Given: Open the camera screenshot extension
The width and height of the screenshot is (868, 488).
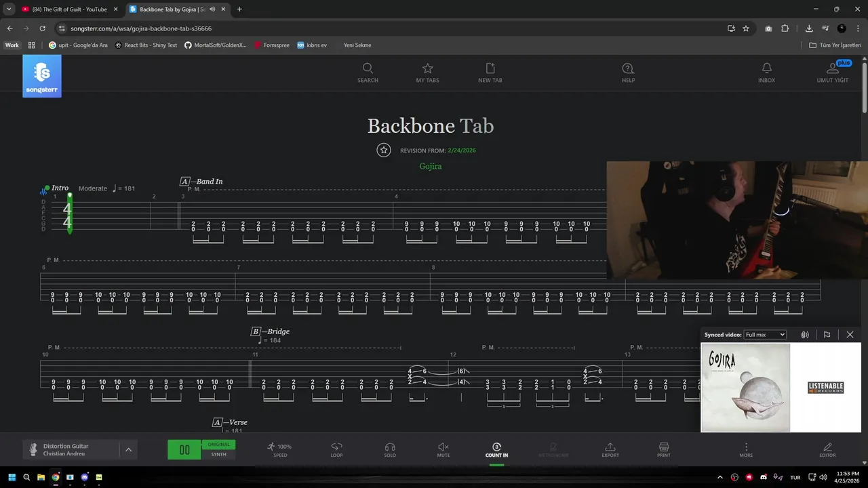Looking at the screenshot, I should 768,28.
